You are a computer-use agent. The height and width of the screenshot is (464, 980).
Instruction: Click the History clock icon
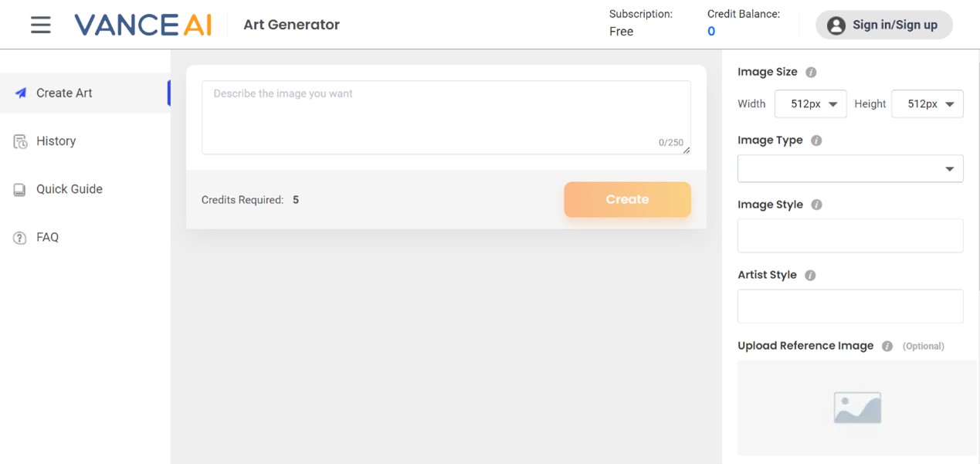click(19, 141)
